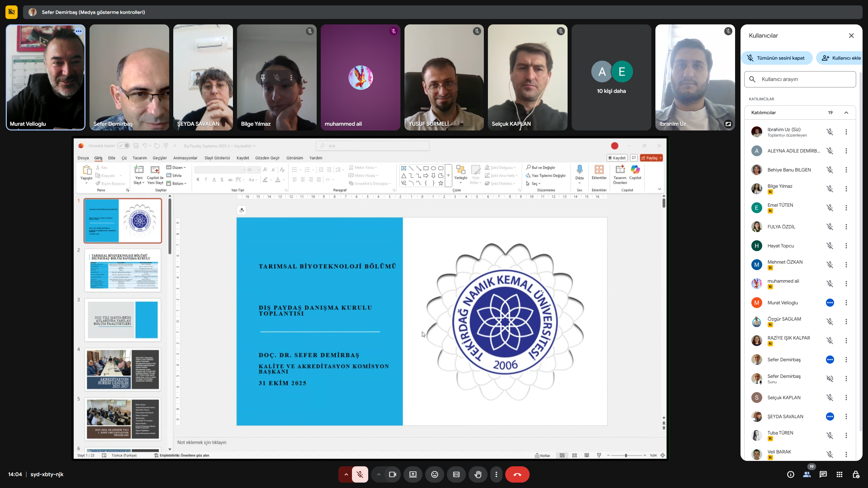The image size is (868, 488).
Task: Click Tümünün sesini kapat button
Action: click(776, 58)
